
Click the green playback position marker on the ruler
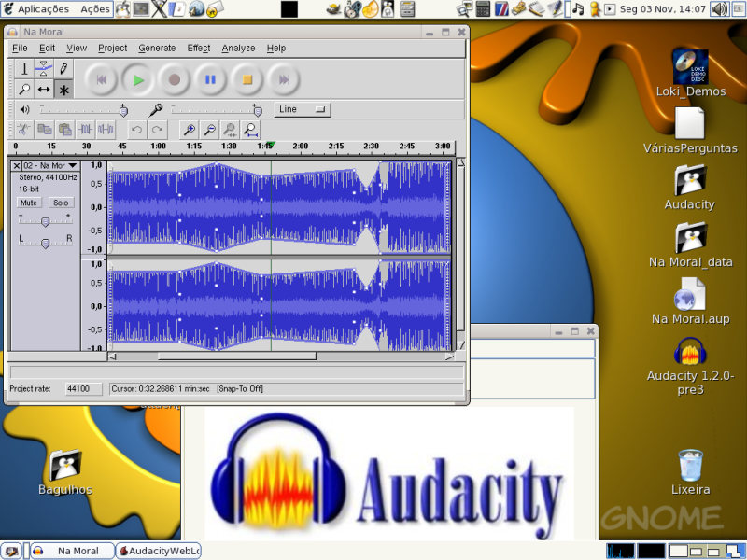point(271,145)
